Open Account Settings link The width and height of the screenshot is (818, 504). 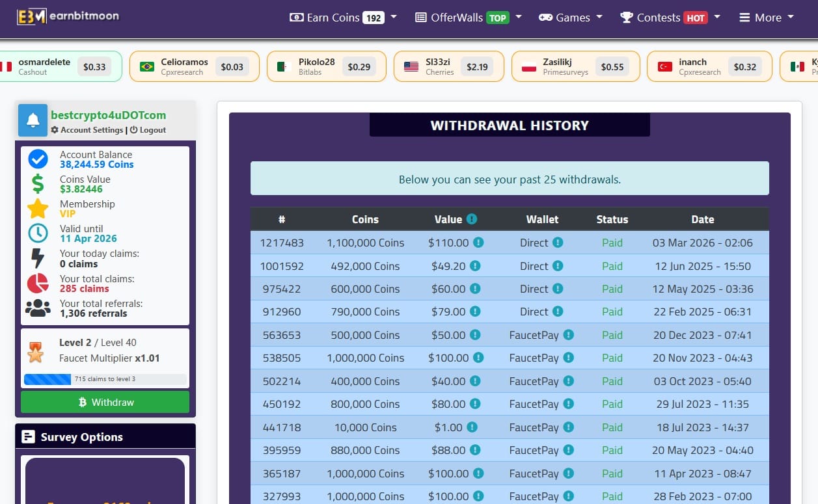91,130
